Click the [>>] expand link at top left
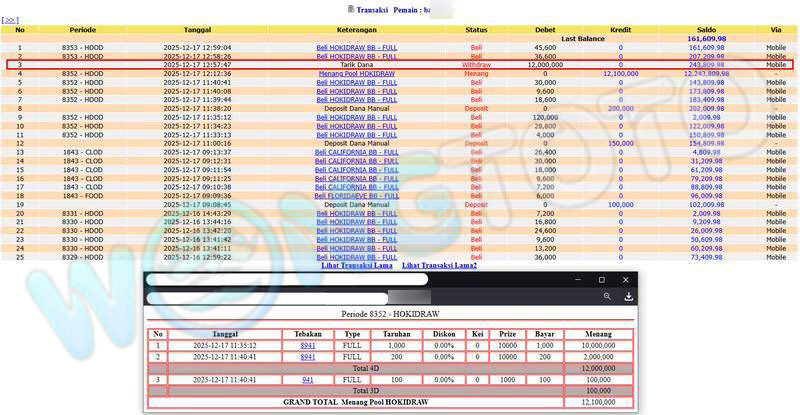 click(x=10, y=20)
